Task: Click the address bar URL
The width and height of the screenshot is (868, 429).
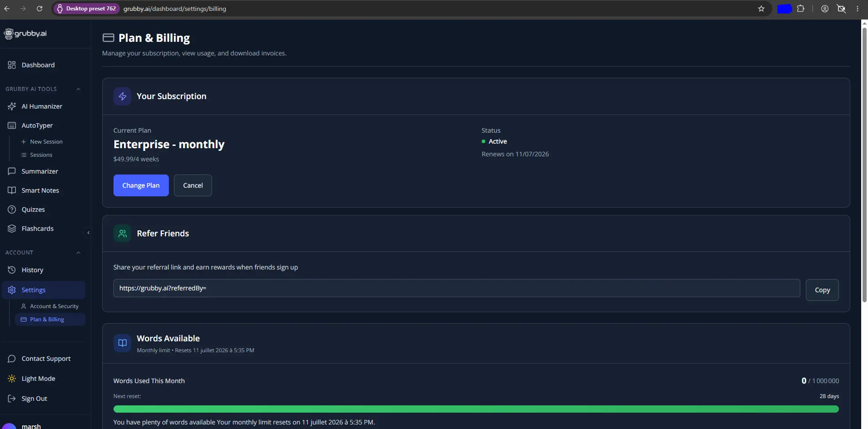Action: 175,9
